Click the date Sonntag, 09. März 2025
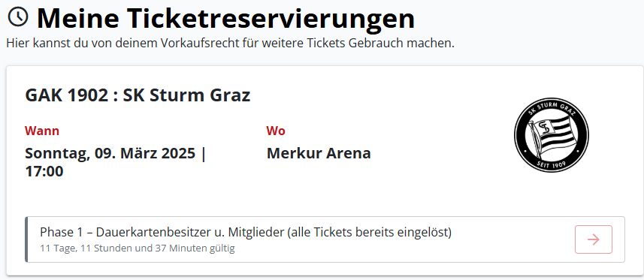This screenshot has width=644, height=280. [110, 154]
